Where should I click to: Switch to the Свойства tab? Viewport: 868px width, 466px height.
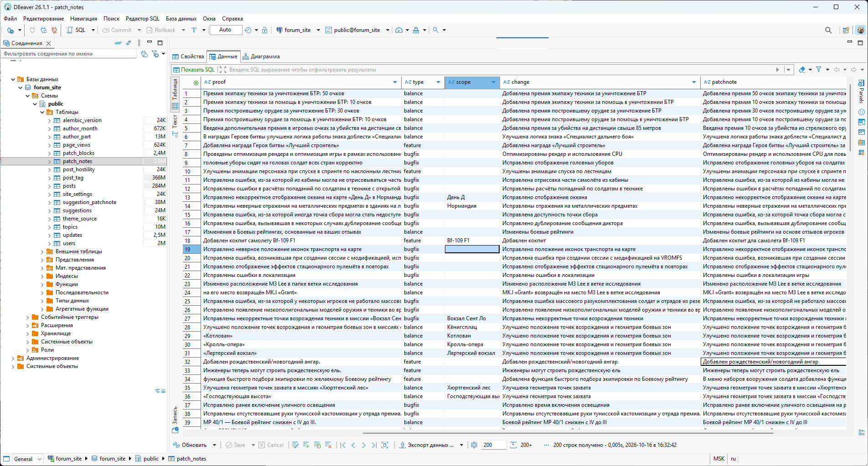[188, 56]
